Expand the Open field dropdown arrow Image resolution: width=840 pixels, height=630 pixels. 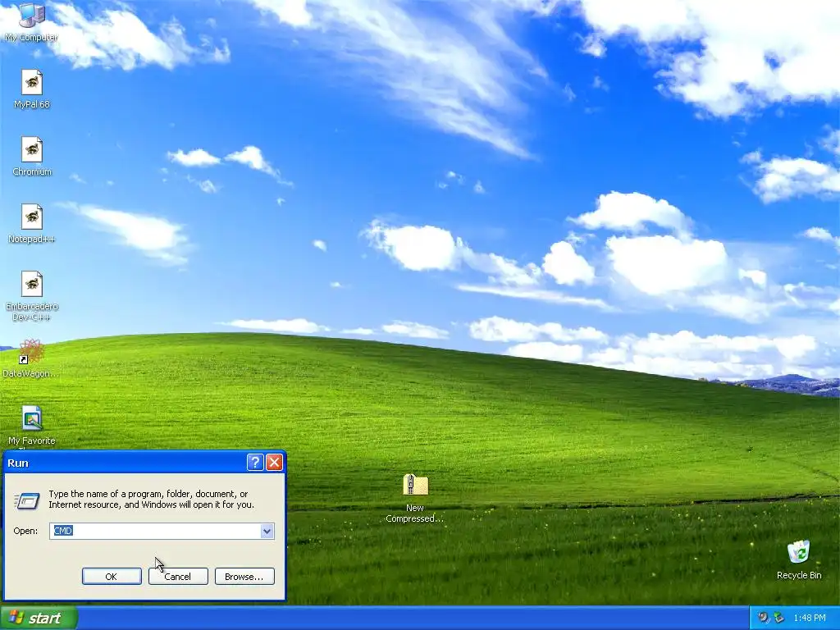(x=267, y=531)
